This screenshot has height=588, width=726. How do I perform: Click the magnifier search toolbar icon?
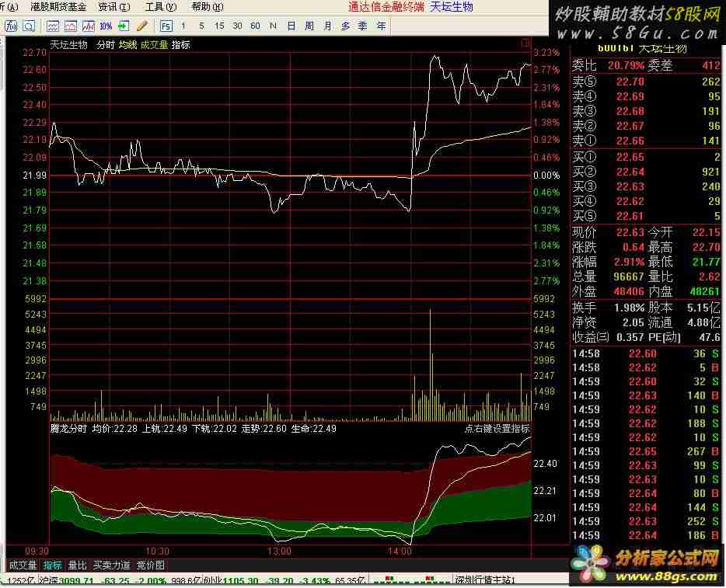point(30,26)
